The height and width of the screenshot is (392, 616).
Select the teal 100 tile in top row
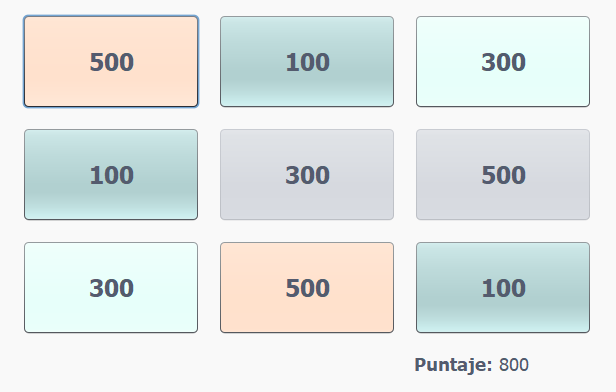click(x=307, y=62)
